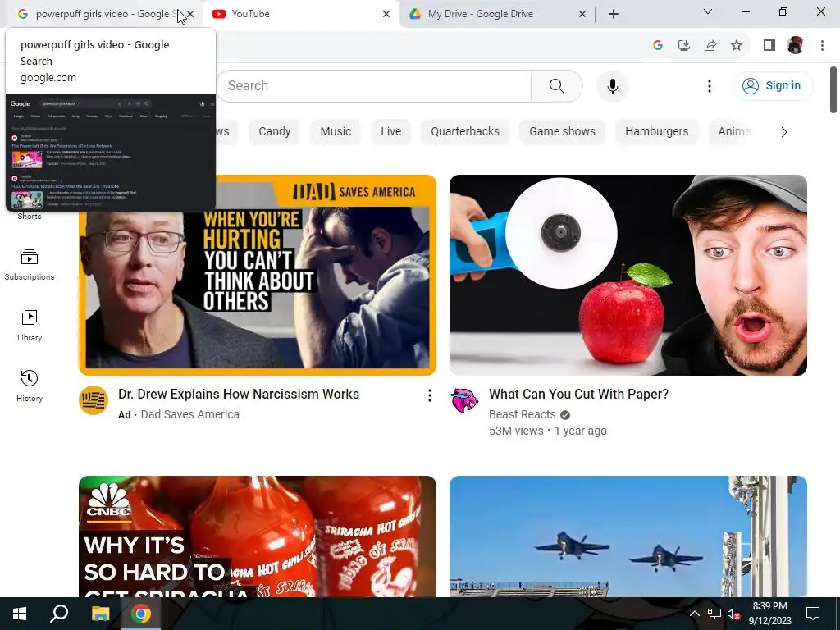Open YouTube settings three-dot menu beside Sign in
The image size is (840, 630).
tap(710, 85)
